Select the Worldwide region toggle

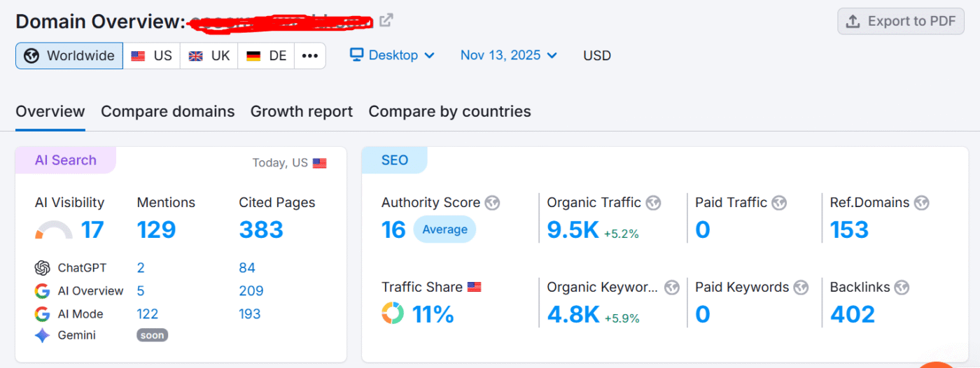pos(69,56)
